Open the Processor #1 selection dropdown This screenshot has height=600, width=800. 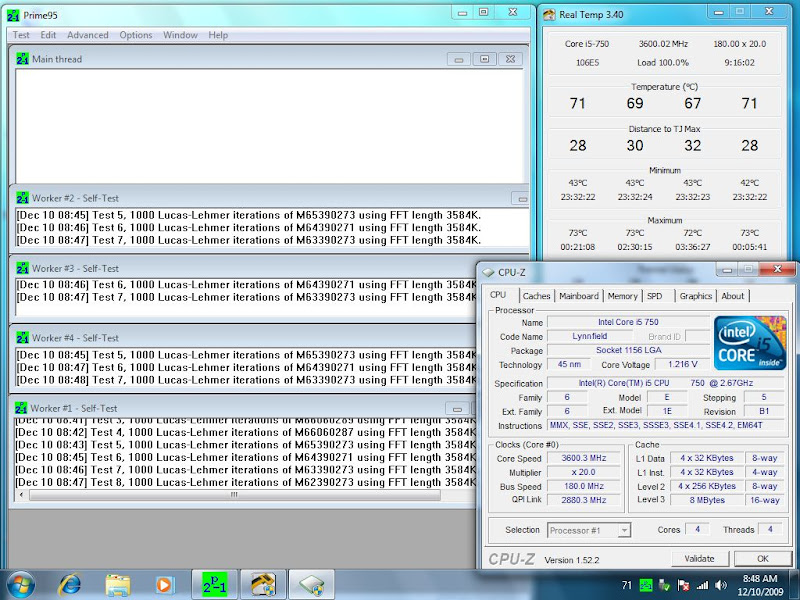click(x=588, y=530)
